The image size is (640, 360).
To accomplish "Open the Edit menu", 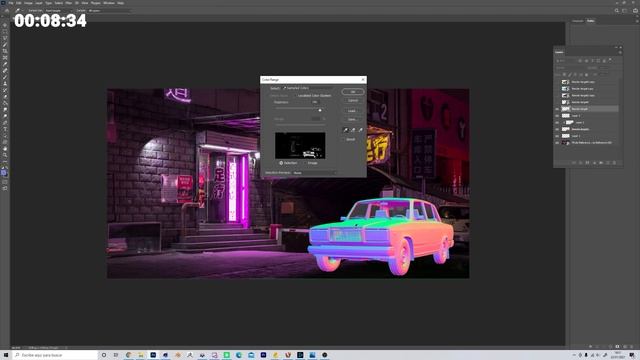I will click(x=19, y=3).
